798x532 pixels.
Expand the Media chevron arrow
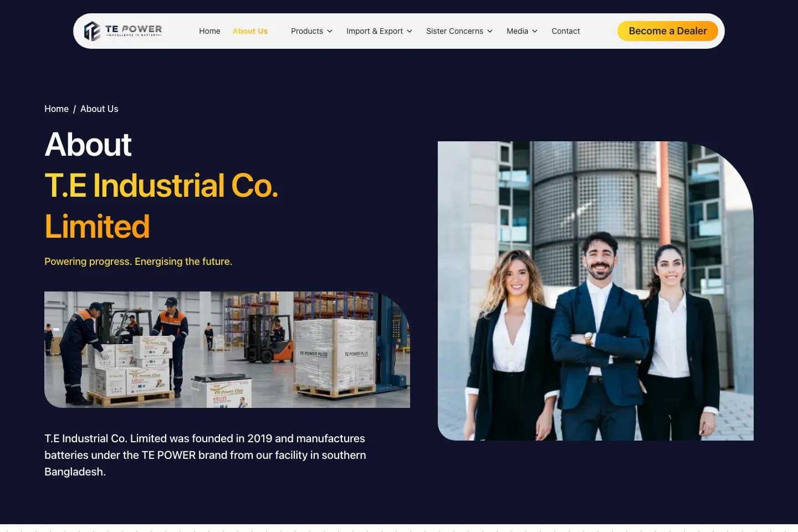point(535,31)
